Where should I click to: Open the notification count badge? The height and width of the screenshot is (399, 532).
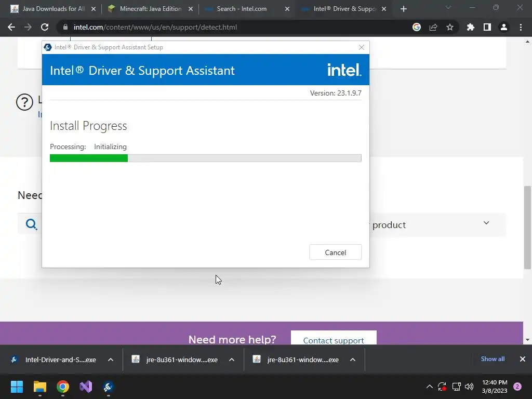point(517,387)
